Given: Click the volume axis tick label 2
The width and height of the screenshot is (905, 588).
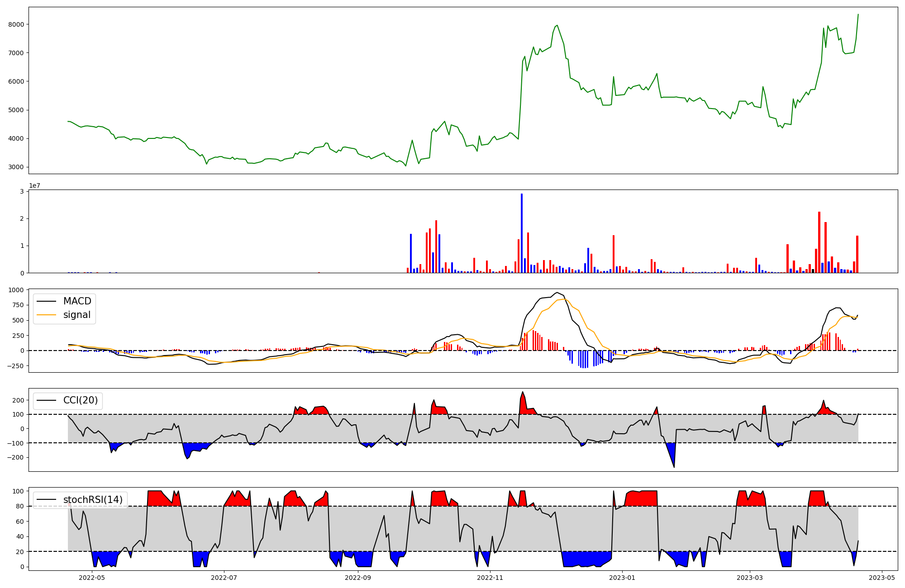Looking at the screenshot, I should pyautogui.click(x=22, y=218).
